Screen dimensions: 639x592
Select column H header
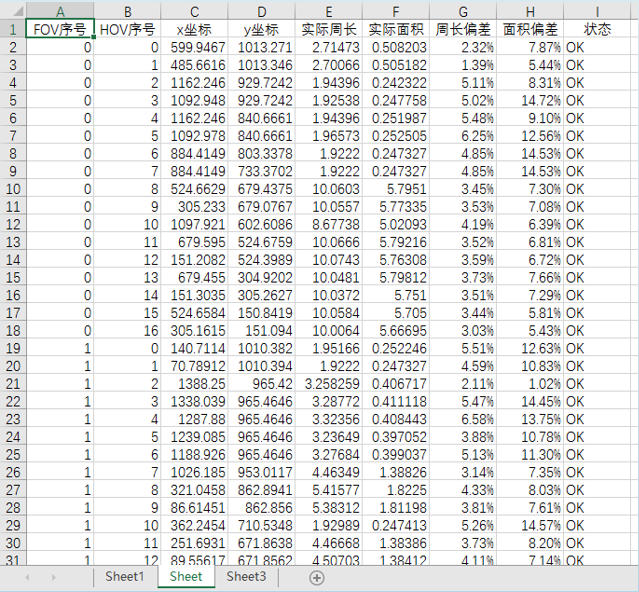pyautogui.click(x=530, y=11)
